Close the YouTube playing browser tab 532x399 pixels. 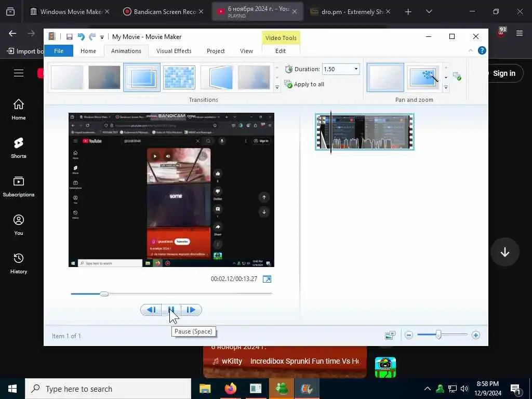(295, 11)
